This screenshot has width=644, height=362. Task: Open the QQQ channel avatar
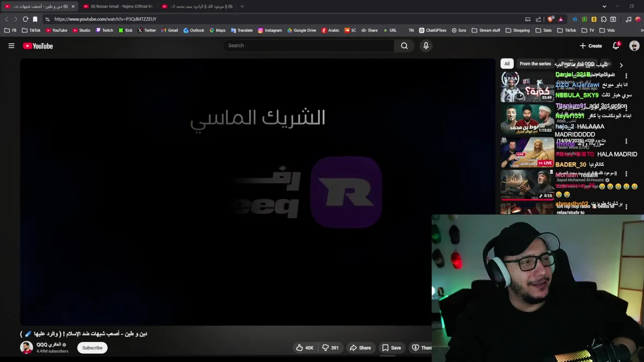(26, 347)
